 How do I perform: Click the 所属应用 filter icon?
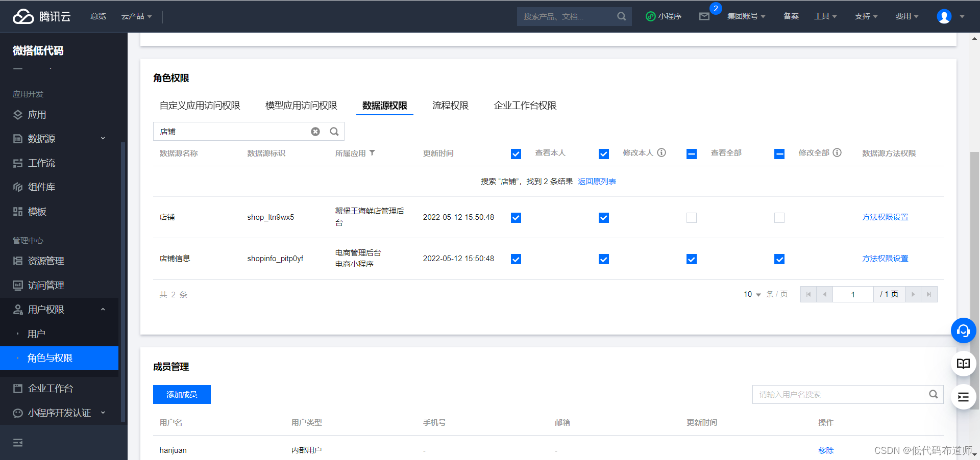[372, 153]
